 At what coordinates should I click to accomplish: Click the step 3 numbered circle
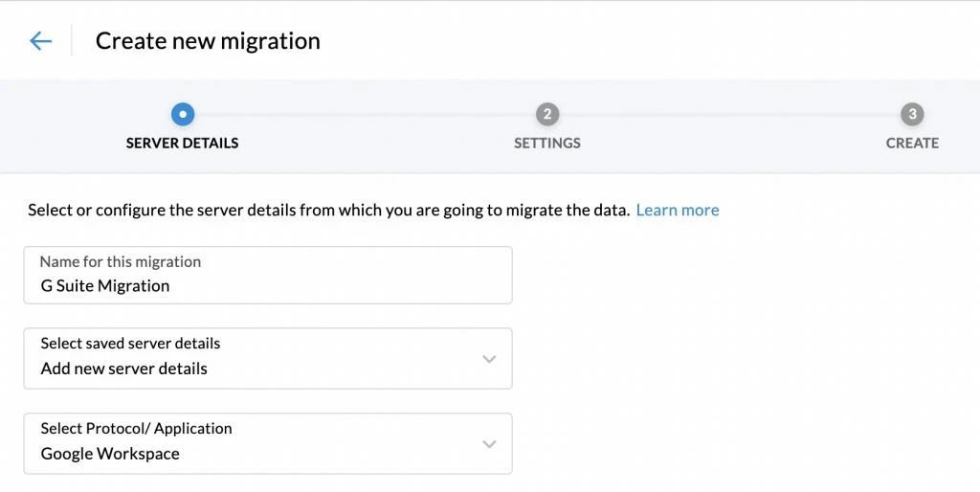click(x=912, y=115)
